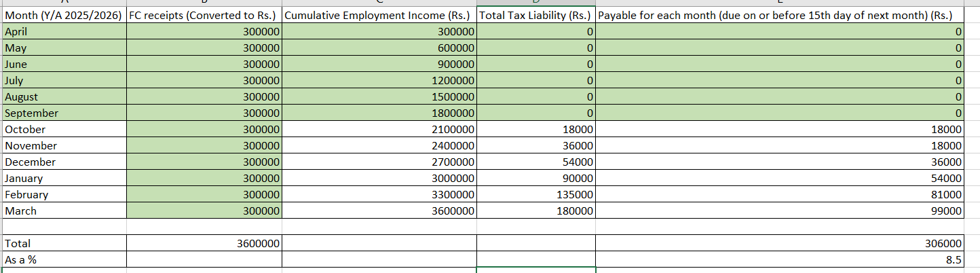Screen dimensions: 980x273
Task: Select monthly payable cell 99000
Action: coord(779,211)
